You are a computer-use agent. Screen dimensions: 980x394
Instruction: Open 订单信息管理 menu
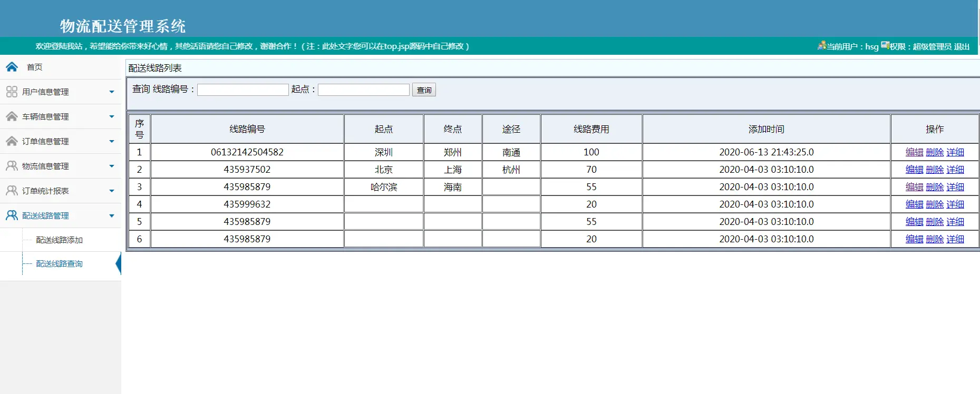pyautogui.click(x=45, y=141)
